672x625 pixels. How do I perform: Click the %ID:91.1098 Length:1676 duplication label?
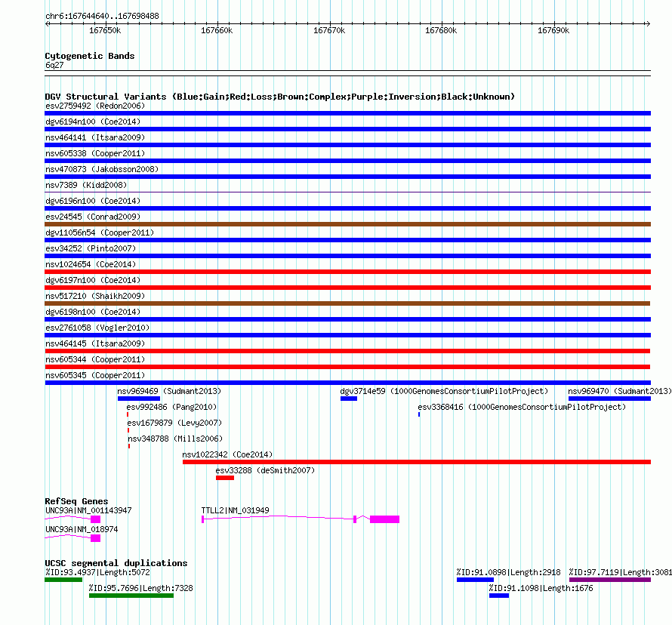coord(541,588)
